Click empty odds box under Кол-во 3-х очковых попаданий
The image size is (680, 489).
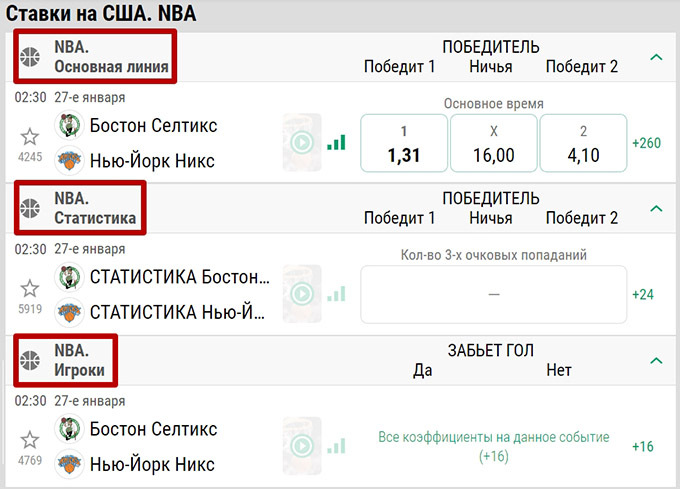tap(494, 294)
